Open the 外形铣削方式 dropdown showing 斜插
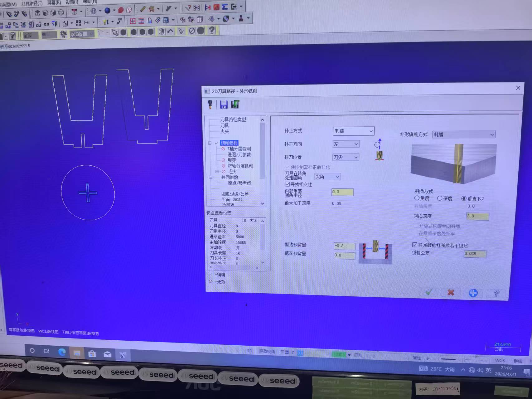This screenshot has width=532, height=399. pyautogui.click(x=464, y=134)
